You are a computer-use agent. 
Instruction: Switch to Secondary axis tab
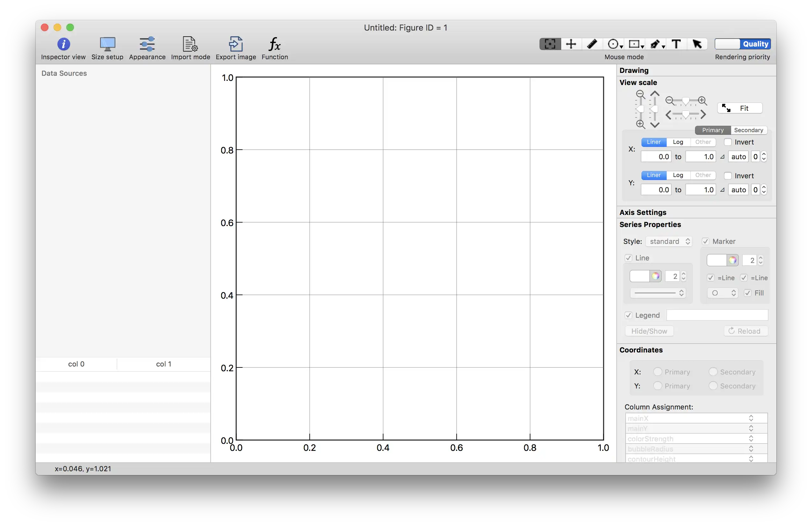click(748, 130)
